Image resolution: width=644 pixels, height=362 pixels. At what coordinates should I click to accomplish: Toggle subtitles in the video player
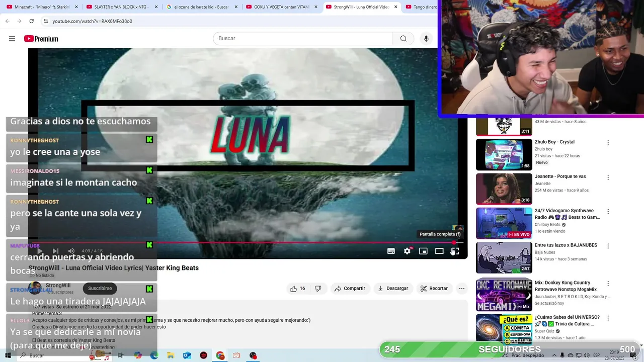pos(391,251)
